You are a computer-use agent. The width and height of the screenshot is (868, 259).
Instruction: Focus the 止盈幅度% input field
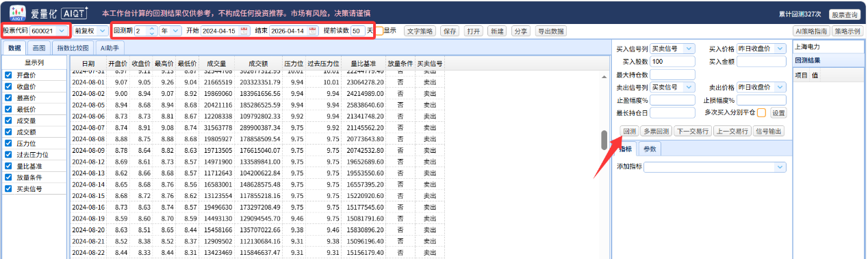tap(672, 100)
